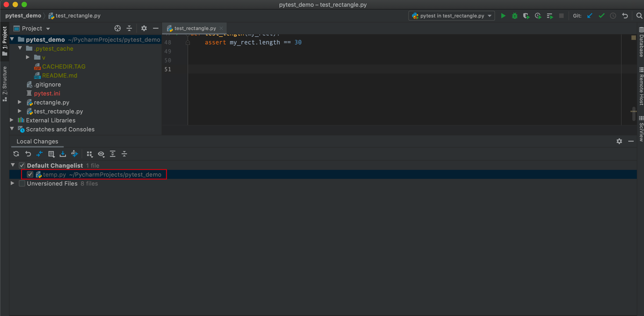Update project with blue Git arrow
Screen dimensions: 644x316
click(590, 16)
